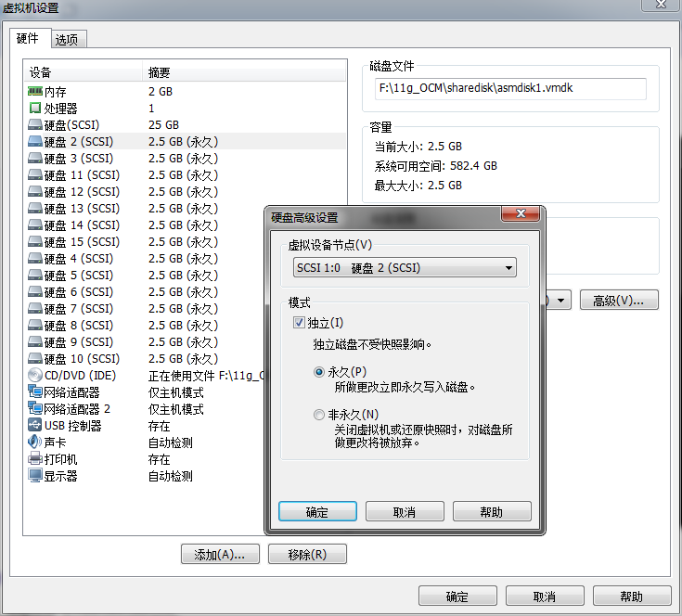Click the Advanced (高级) button
The width and height of the screenshot is (682, 616).
point(618,301)
